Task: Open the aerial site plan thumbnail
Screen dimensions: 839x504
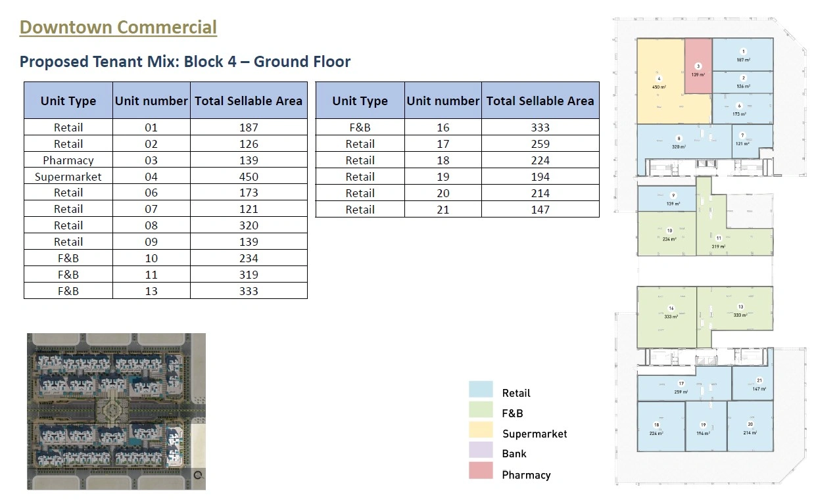Action: click(x=116, y=411)
